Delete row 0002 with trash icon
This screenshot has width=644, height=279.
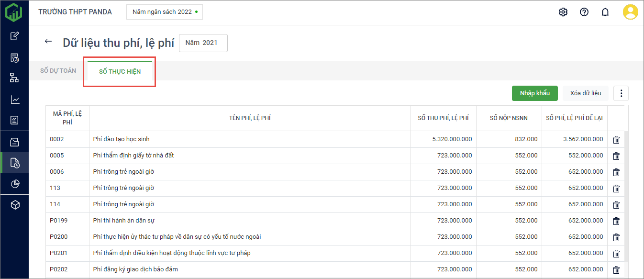(616, 139)
